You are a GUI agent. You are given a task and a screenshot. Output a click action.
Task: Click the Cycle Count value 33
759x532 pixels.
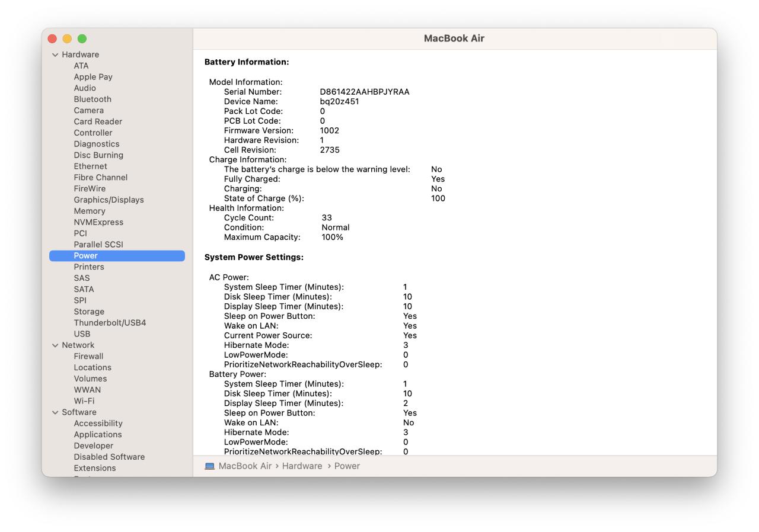click(327, 218)
